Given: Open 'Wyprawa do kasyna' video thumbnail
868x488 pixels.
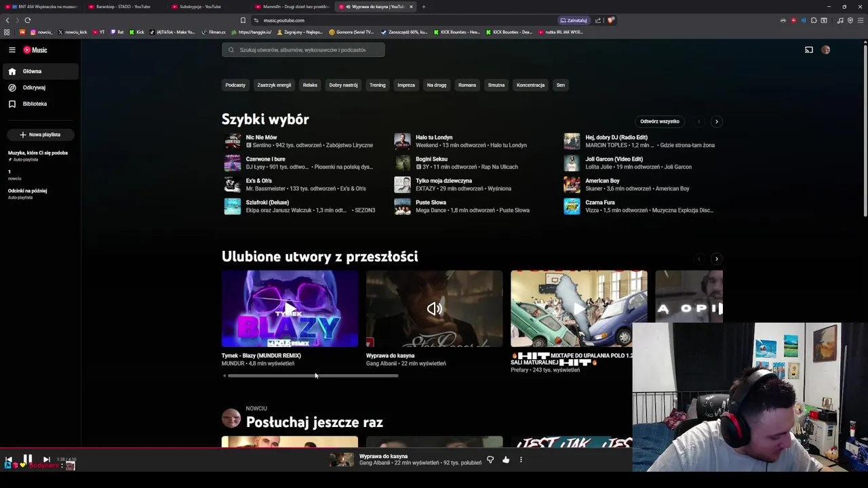Looking at the screenshot, I should (434, 309).
